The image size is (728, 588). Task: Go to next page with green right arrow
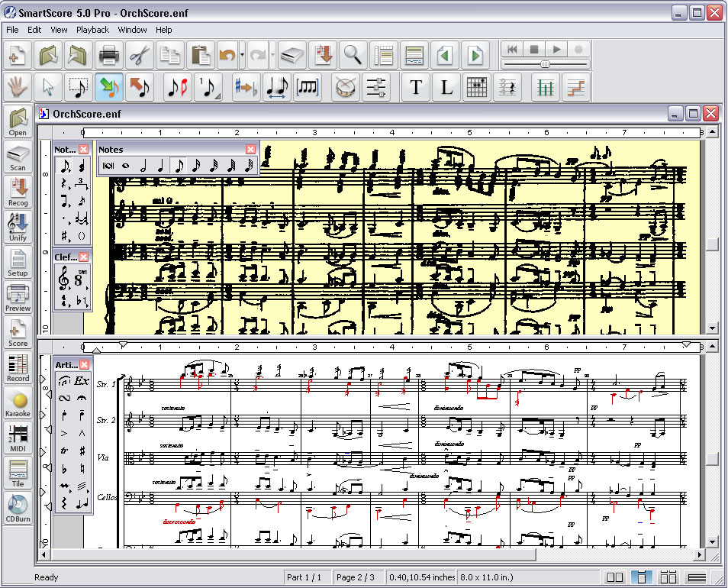click(475, 55)
